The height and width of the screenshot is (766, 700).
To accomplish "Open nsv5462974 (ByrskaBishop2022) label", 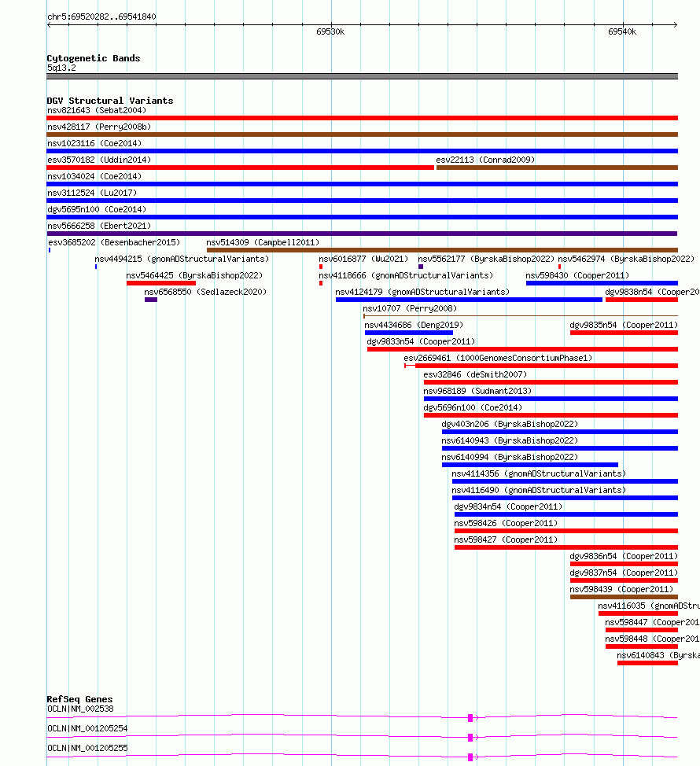I will 626,260.
